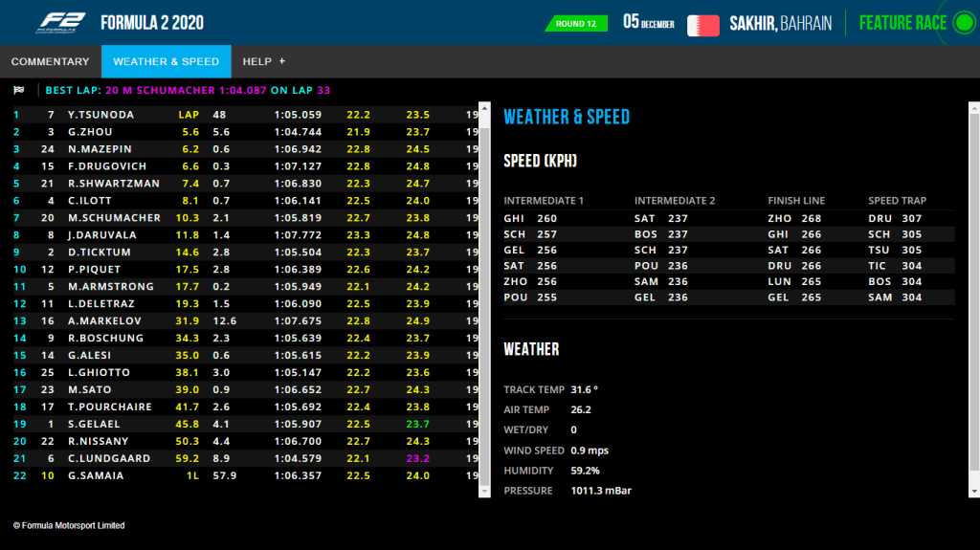The width and height of the screenshot is (980, 550).
Task: Click Lundgaard's purple 23.2 sector time
Action: click(x=417, y=459)
